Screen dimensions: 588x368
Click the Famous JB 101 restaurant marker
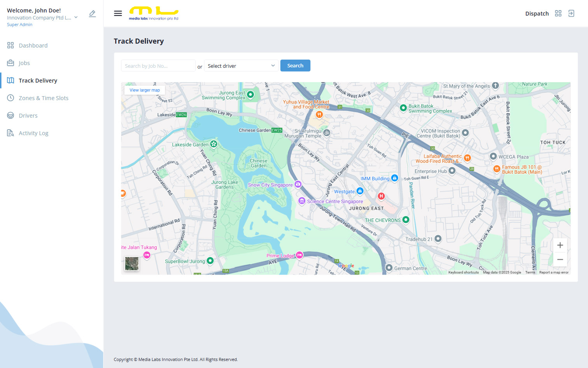[x=497, y=169]
